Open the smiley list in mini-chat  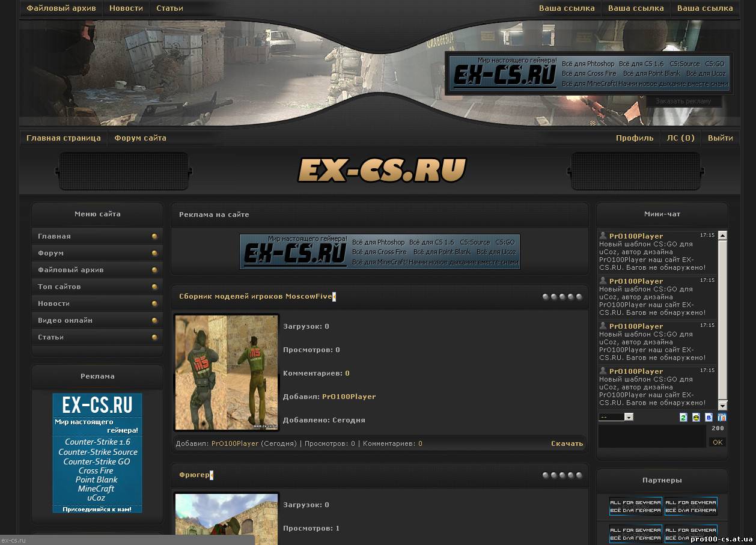click(x=696, y=417)
